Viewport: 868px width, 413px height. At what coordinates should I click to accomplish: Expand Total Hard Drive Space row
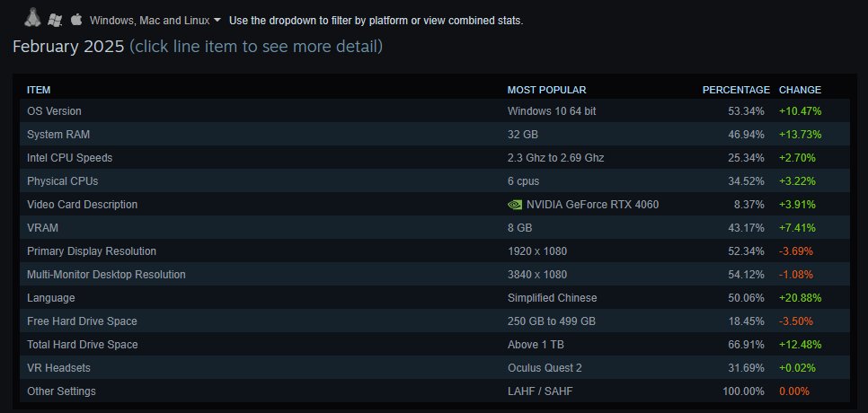[x=435, y=345]
